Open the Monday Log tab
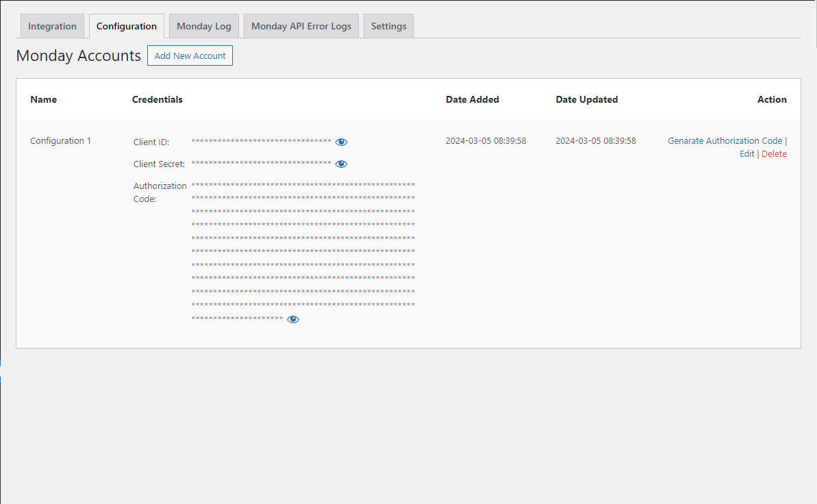 click(x=203, y=26)
